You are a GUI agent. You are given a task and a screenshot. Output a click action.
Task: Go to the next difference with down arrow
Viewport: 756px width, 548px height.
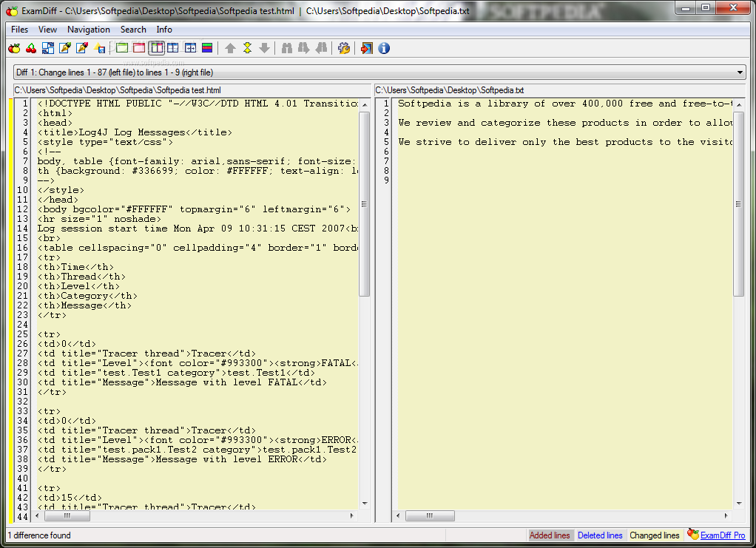[264, 48]
